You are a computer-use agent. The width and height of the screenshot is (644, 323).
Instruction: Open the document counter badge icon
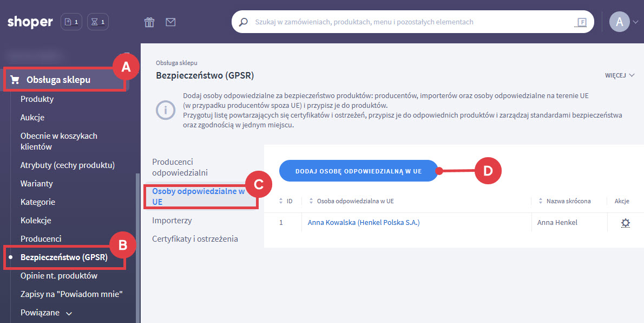click(x=71, y=22)
